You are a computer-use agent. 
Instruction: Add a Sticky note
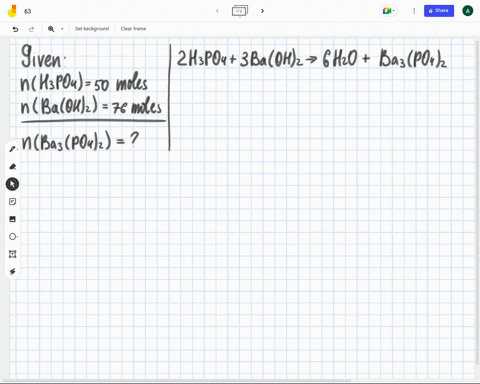click(x=12, y=202)
